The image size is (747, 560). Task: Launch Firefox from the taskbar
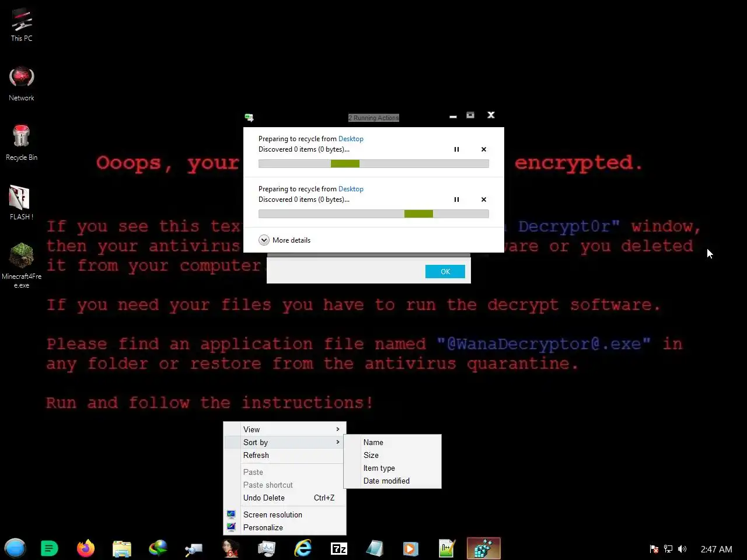[86, 548]
